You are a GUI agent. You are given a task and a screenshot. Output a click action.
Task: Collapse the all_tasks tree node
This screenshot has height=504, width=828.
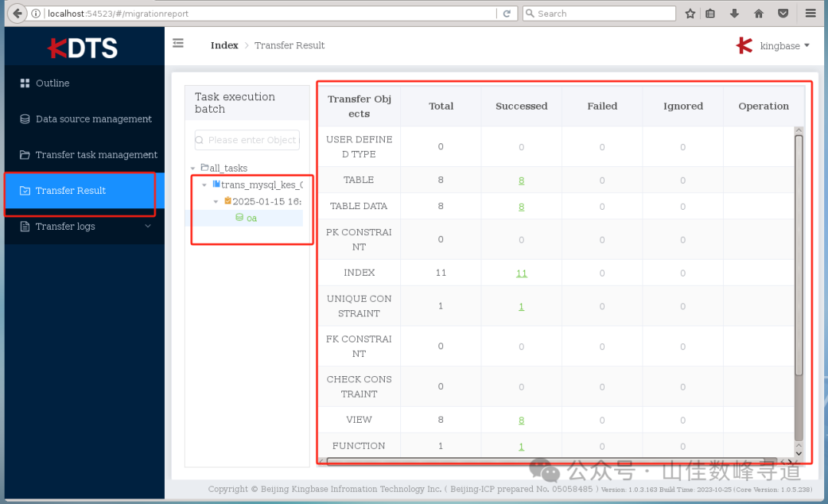pos(192,169)
